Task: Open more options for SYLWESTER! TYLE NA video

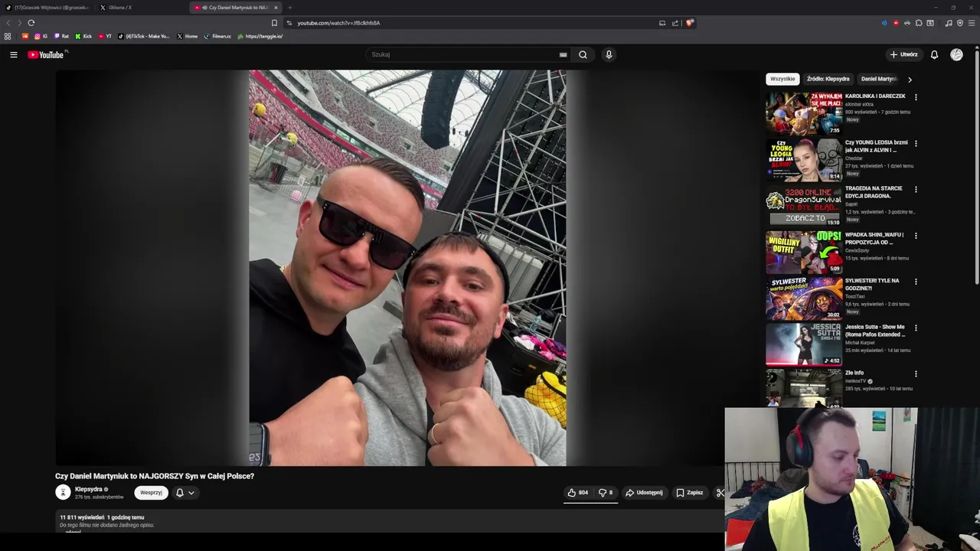Action: pos(916,282)
